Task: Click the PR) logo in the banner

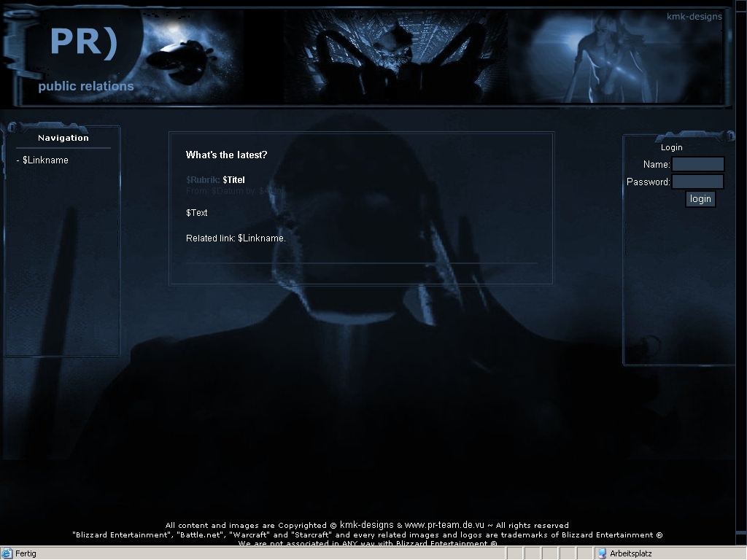Action: tap(84, 43)
